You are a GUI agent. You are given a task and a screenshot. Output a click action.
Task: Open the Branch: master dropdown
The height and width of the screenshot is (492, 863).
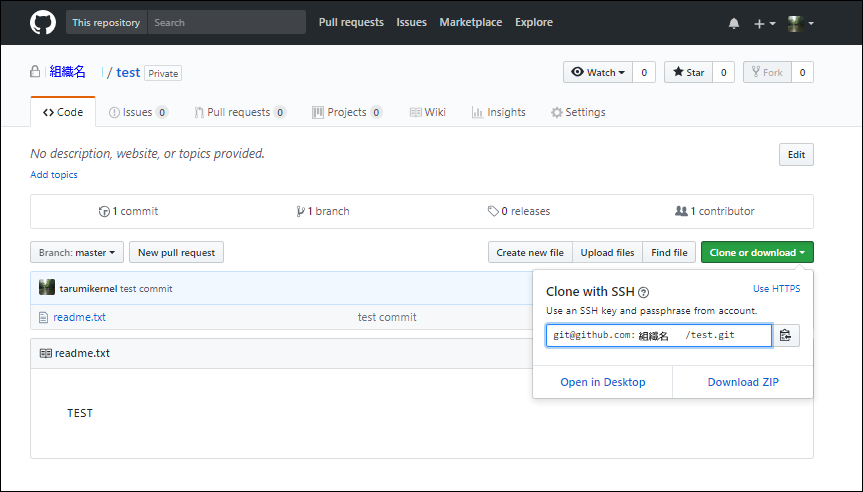point(77,253)
